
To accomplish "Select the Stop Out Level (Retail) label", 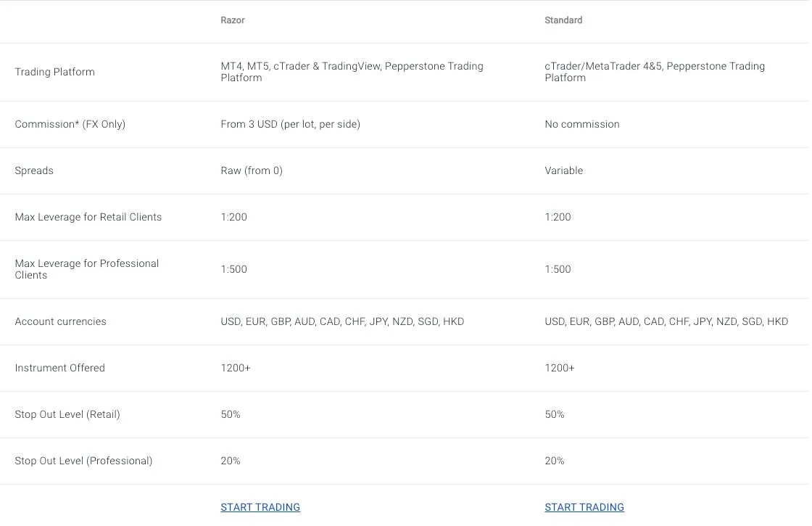I will click(67, 414).
